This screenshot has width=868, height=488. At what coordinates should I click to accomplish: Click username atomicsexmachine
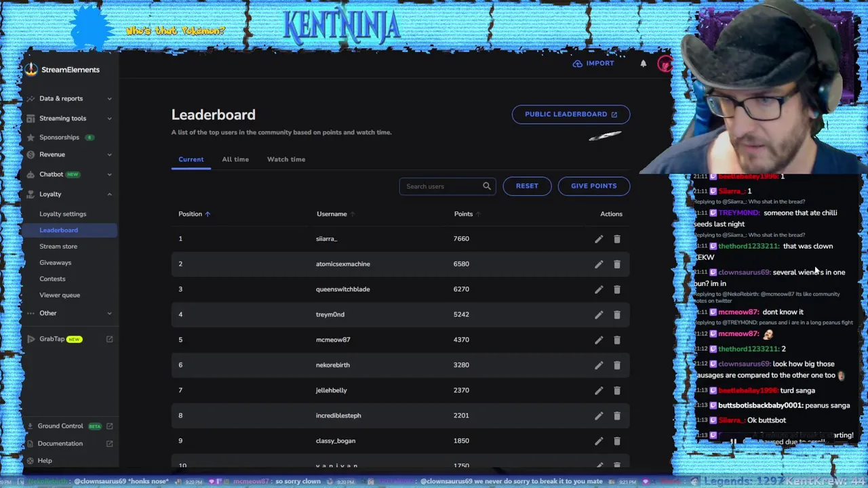click(x=342, y=264)
